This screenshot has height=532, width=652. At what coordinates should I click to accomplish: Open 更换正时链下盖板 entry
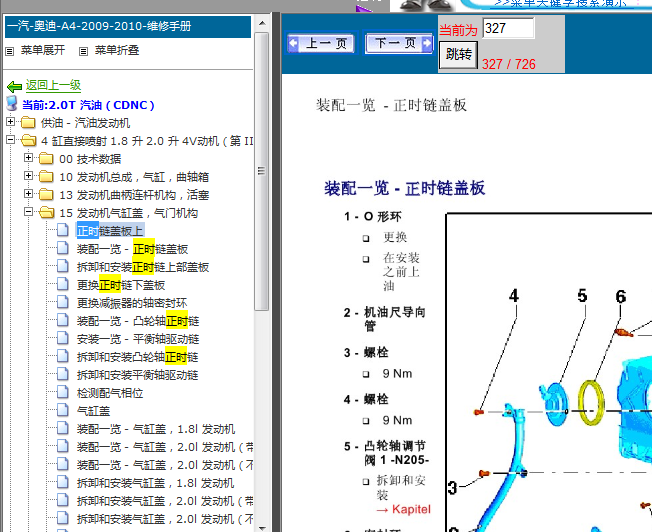point(121,285)
